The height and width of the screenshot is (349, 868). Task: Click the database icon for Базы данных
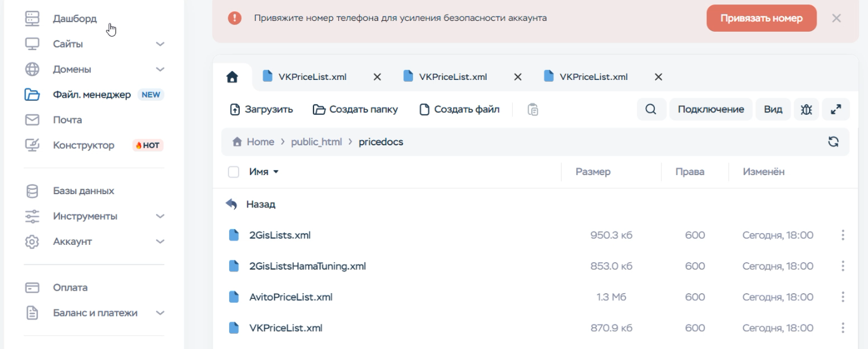pyautogui.click(x=32, y=191)
